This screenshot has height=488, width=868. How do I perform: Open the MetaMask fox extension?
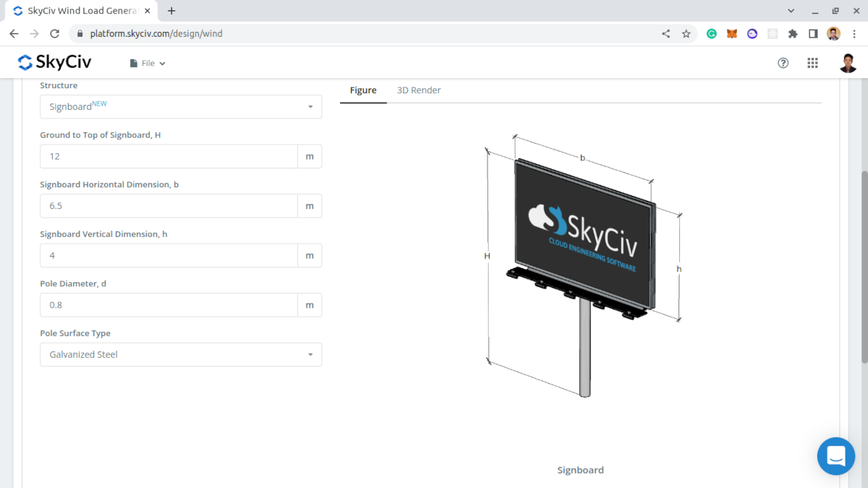point(732,33)
